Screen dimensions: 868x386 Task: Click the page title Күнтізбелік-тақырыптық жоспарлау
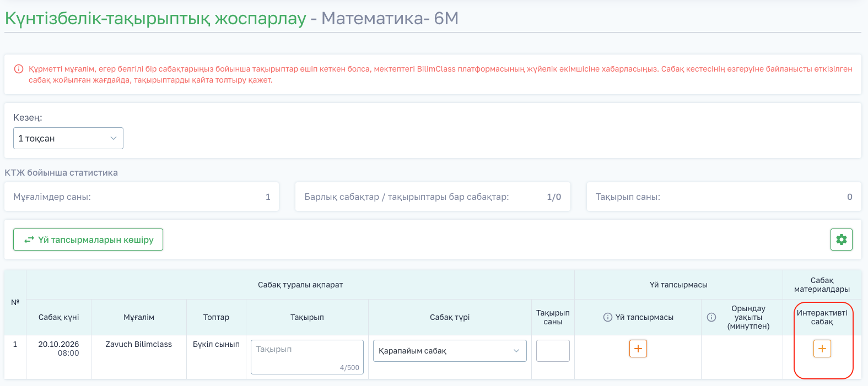pyautogui.click(x=155, y=18)
